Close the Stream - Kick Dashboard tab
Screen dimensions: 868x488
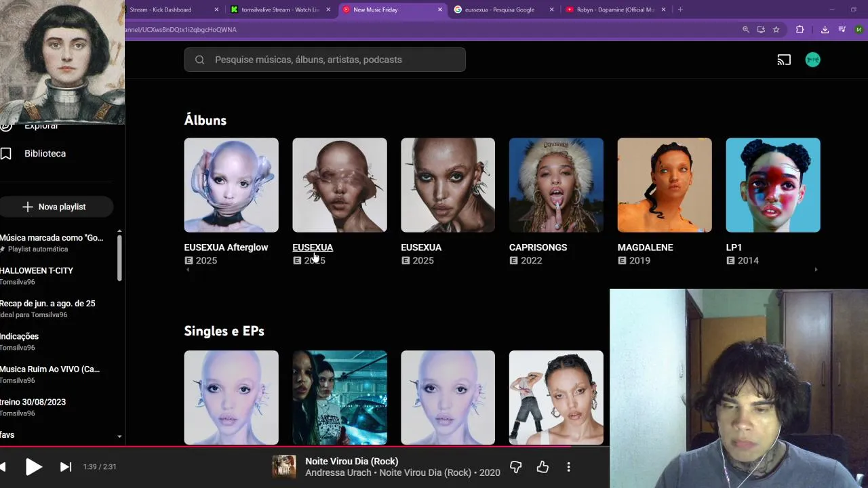[216, 9]
